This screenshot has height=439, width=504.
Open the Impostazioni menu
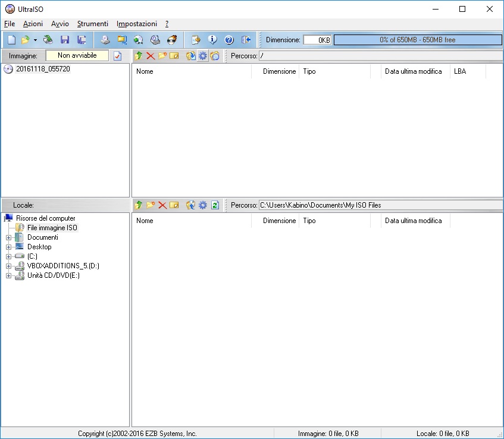pyautogui.click(x=137, y=24)
